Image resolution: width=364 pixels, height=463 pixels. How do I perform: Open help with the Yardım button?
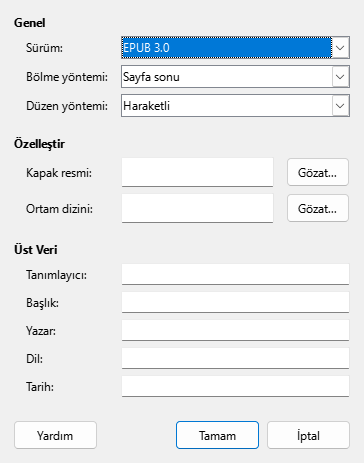[x=55, y=435]
